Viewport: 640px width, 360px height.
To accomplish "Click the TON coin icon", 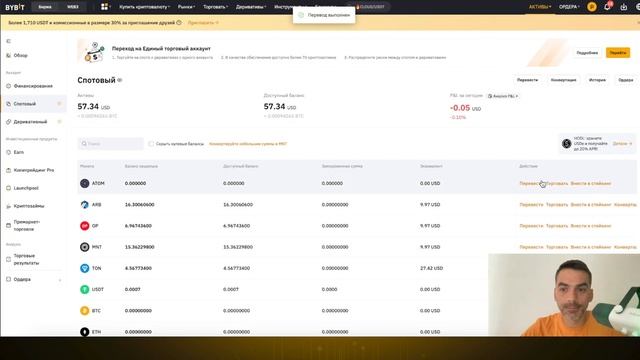I will [x=84, y=268].
